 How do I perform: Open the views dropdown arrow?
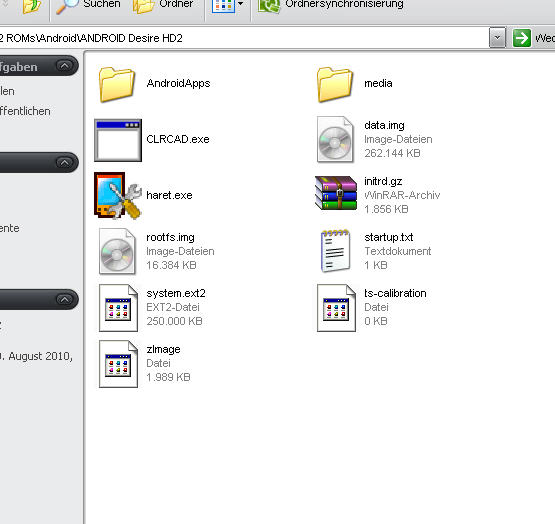pyautogui.click(x=241, y=4)
